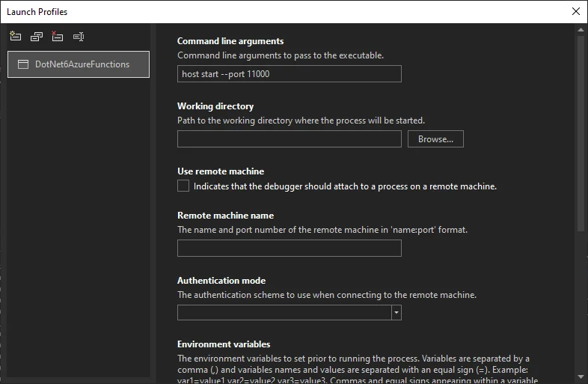The image size is (588, 384).
Task: Click the Remote machine name input box
Action: pos(289,249)
